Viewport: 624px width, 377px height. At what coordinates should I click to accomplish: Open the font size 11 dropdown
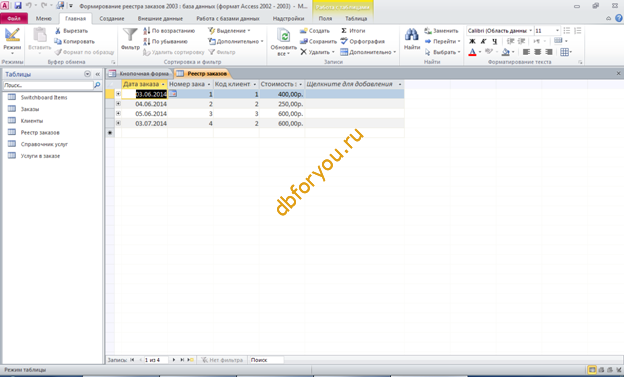point(557,31)
